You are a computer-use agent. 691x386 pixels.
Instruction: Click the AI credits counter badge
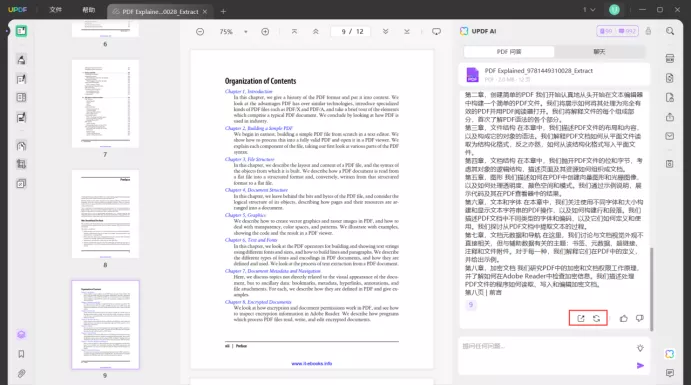pos(617,31)
